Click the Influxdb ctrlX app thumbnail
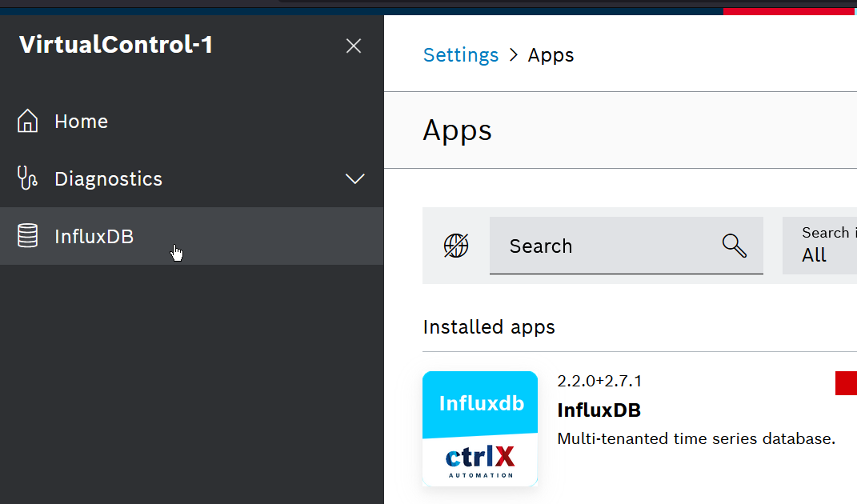The image size is (857, 504). click(480, 429)
